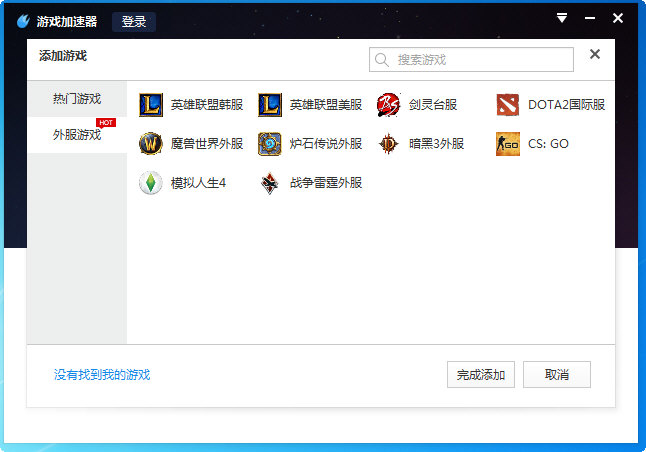Click the 炉石传说外服 text label

326,144
